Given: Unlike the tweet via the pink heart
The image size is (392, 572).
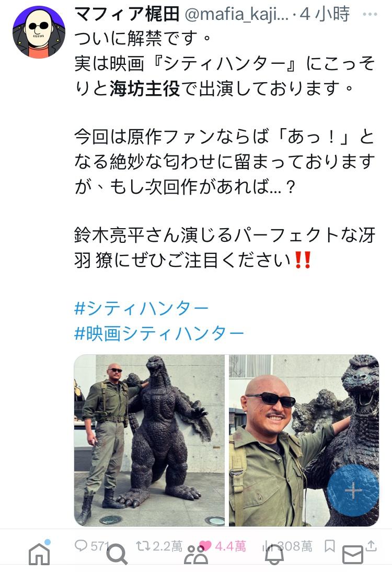Looking at the screenshot, I should [x=206, y=546].
